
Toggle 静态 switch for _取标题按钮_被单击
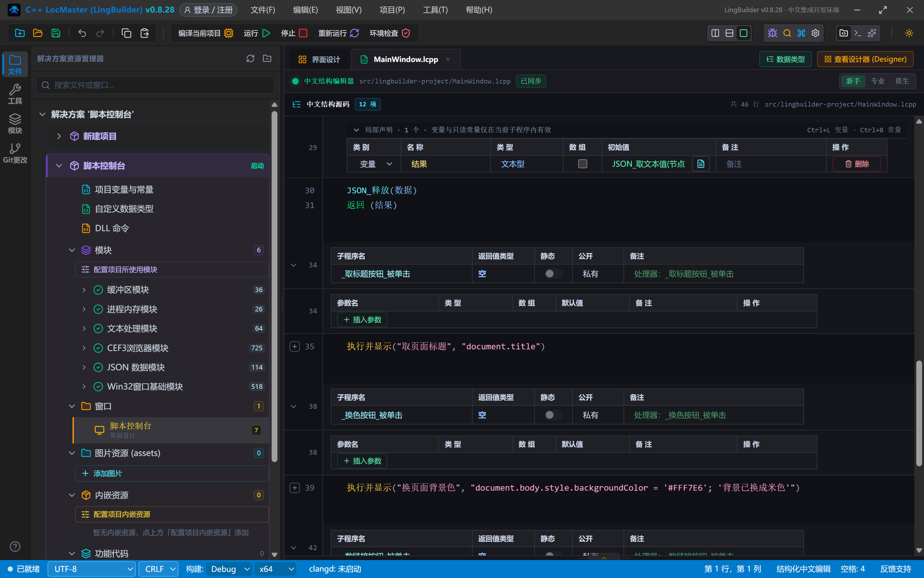point(553,274)
